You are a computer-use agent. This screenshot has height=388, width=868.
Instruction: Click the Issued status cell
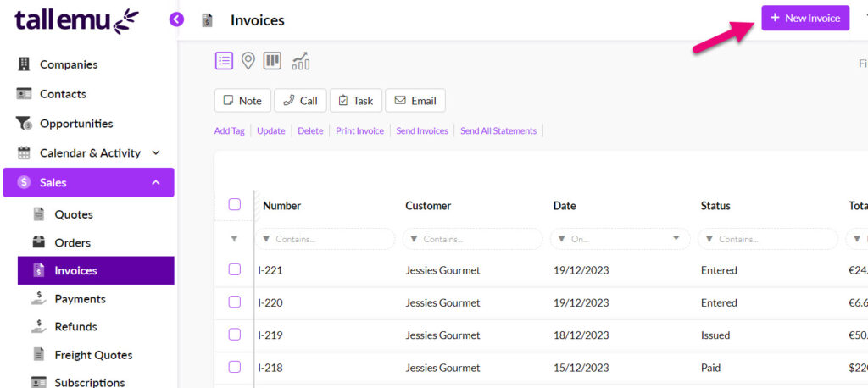(715, 335)
